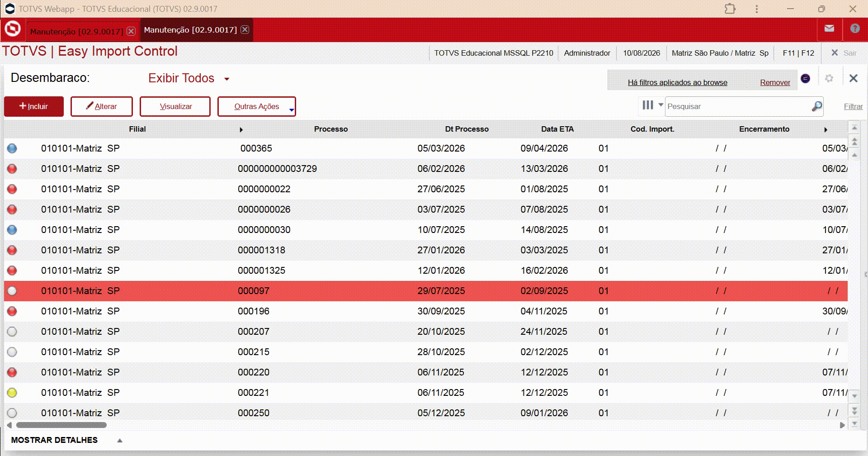Click the red status icon for process 000001325
This screenshot has width=868, height=456.
pyautogui.click(x=12, y=271)
